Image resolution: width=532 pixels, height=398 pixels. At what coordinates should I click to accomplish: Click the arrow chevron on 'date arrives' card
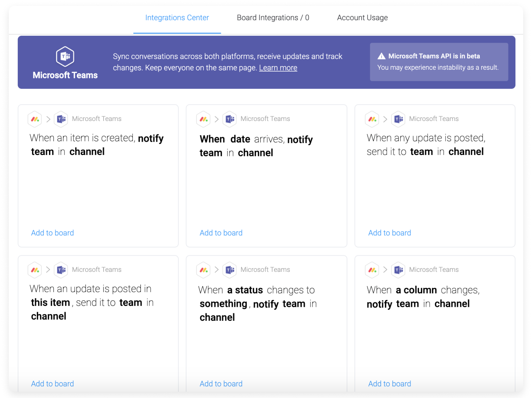tap(216, 119)
